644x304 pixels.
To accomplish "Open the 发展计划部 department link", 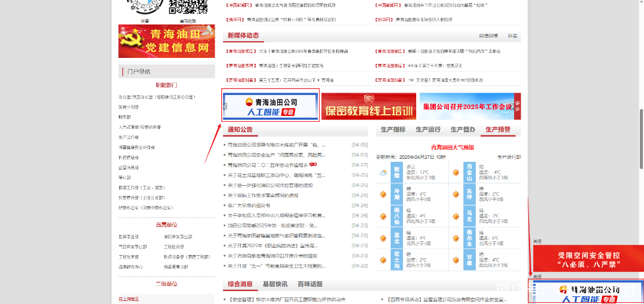I will click(129, 107).
